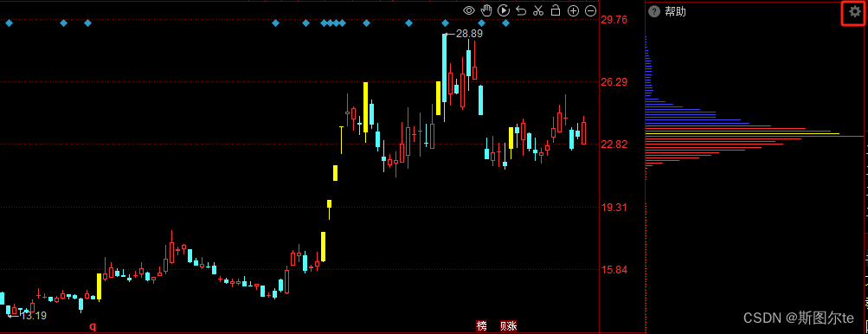
Task: Click the 13.19 low price label
Action: 33,316
